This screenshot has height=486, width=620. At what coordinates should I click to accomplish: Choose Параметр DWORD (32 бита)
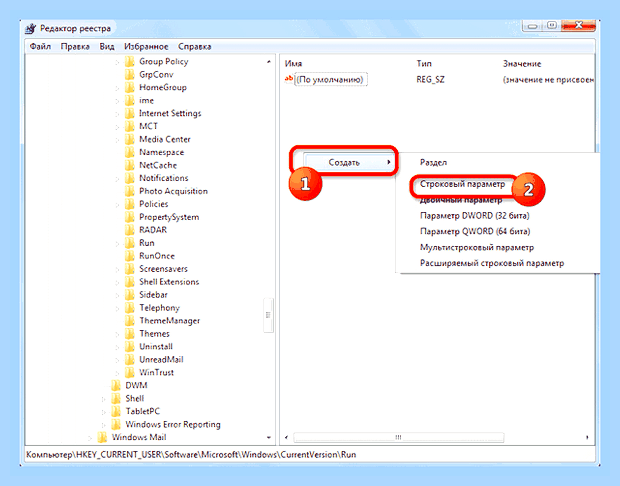click(x=474, y=216)
